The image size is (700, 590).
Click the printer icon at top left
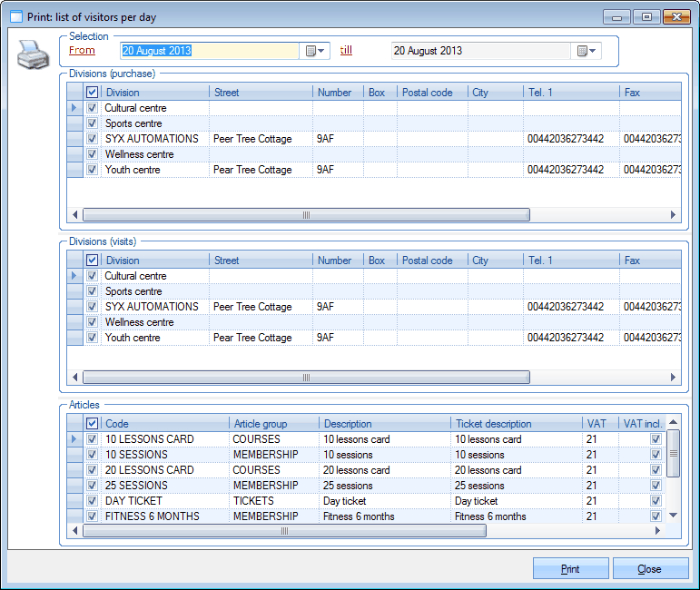[33, 56]
